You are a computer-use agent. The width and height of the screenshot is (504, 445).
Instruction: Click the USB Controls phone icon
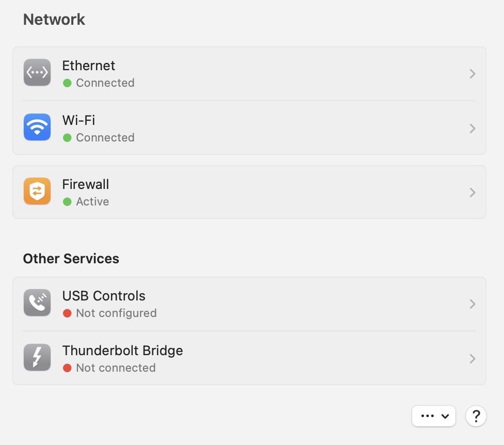(37, 303)
